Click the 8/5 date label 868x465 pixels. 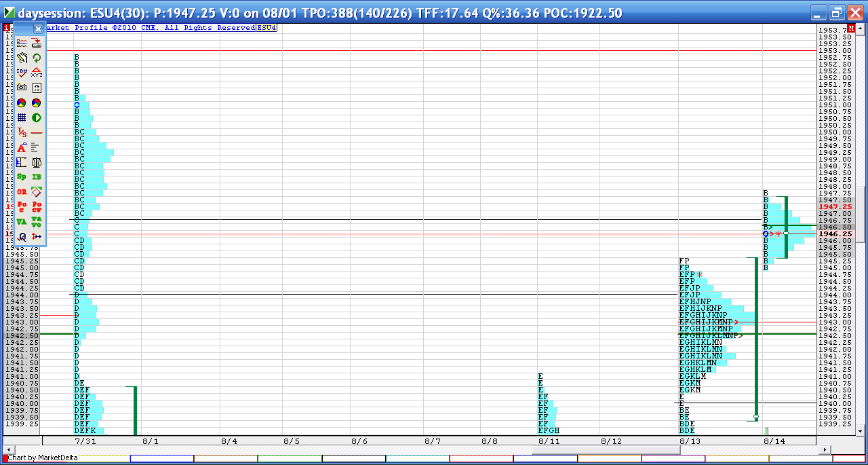pos(292,441)
